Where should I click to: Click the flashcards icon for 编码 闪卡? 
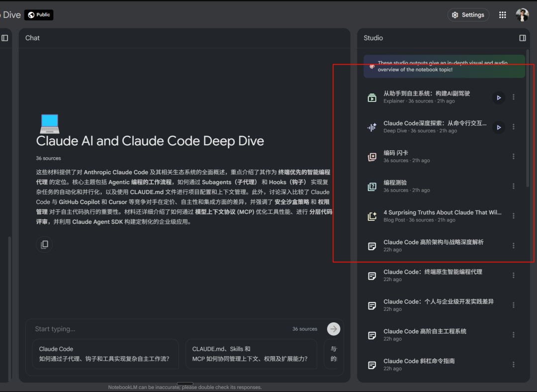(372, 157)
